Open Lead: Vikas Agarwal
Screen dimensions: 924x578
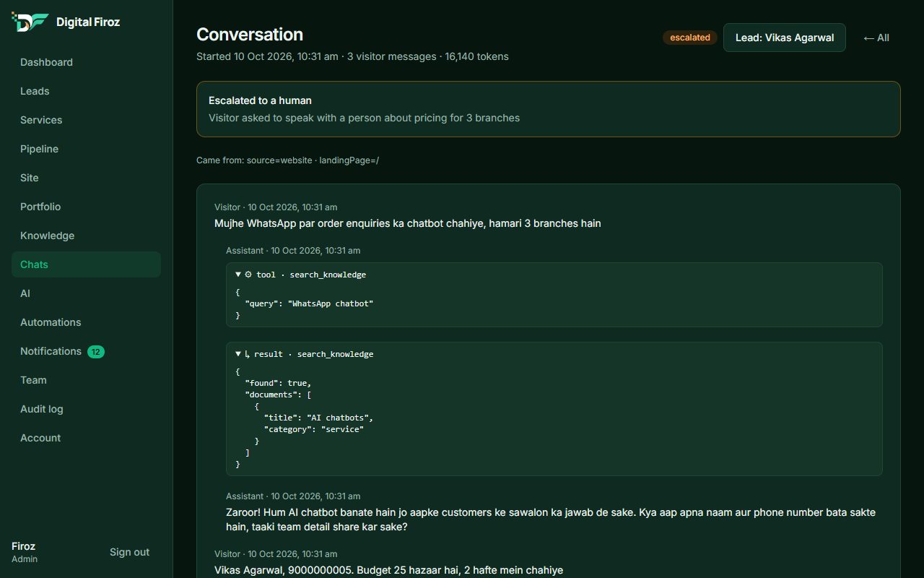[785, 38]
